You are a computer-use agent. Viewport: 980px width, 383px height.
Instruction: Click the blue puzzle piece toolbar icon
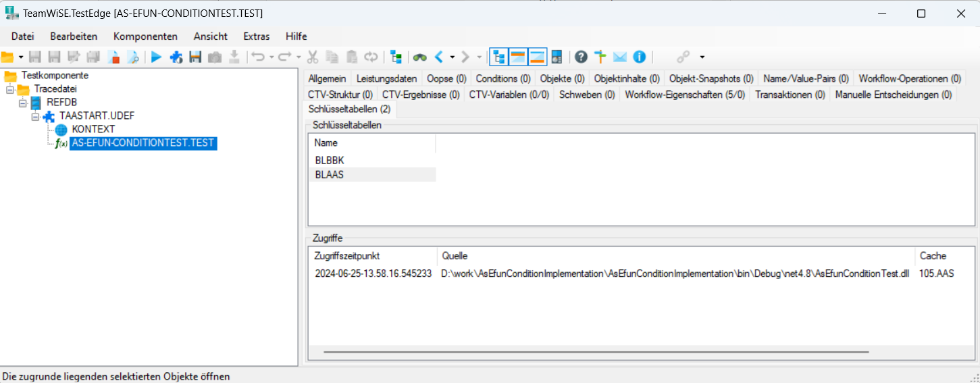[x=176, y=57]
